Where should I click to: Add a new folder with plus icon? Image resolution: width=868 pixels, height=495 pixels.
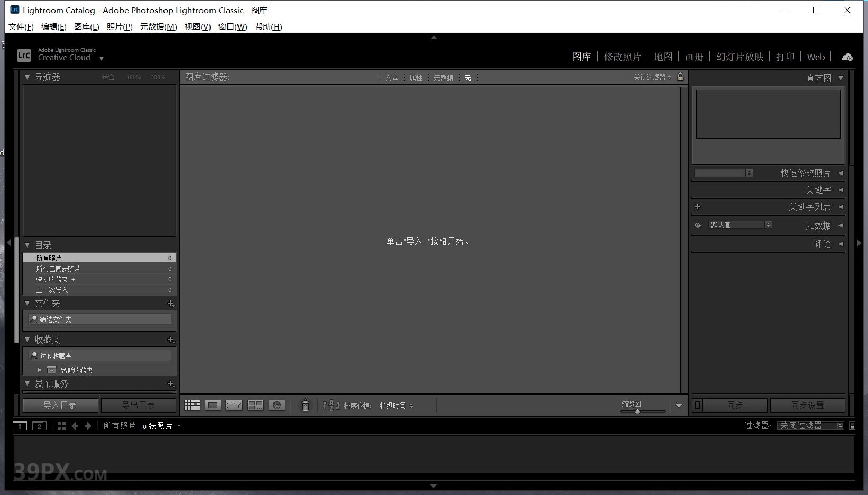(x=171, y=304)
